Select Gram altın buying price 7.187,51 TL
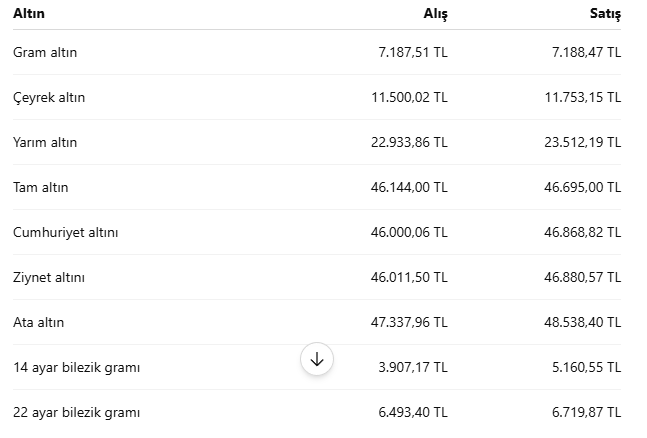This screenshot has height=438, width=647. point(413,52)
